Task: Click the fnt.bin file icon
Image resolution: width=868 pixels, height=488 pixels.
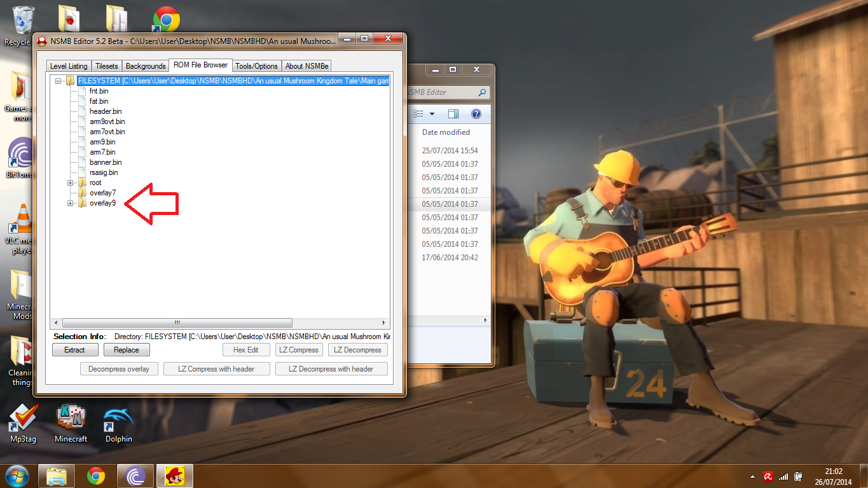Action: (x=82, y=91)
